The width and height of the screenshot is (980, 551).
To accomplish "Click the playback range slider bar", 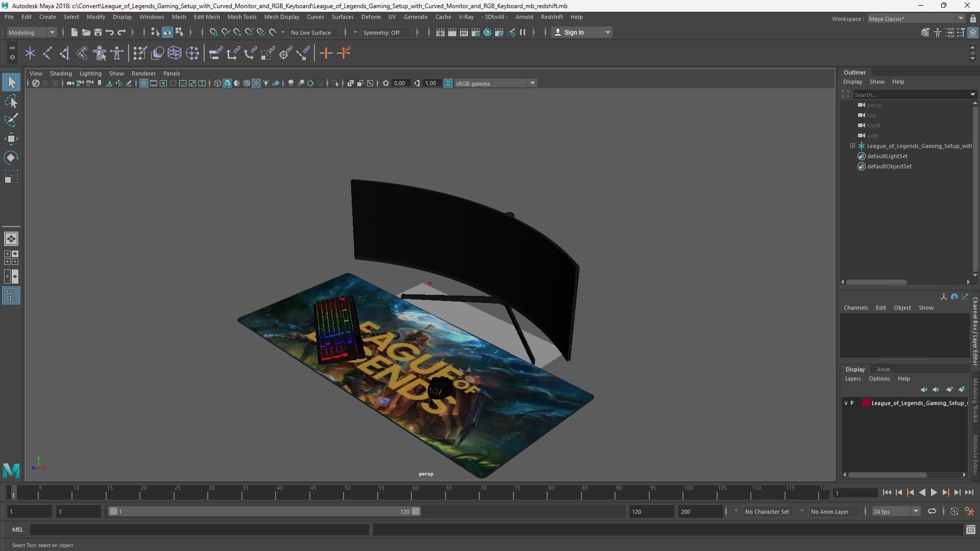I will tap(264, 511).
